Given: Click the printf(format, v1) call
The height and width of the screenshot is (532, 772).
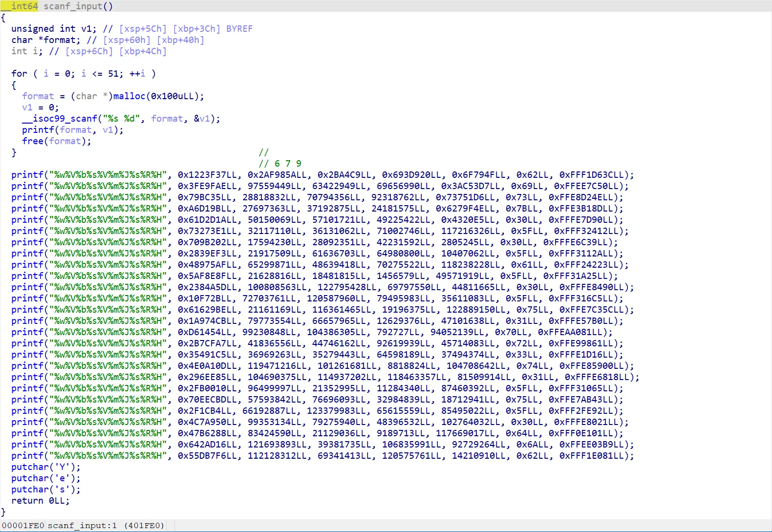Looking at the screenshot, I should point(73,130).
